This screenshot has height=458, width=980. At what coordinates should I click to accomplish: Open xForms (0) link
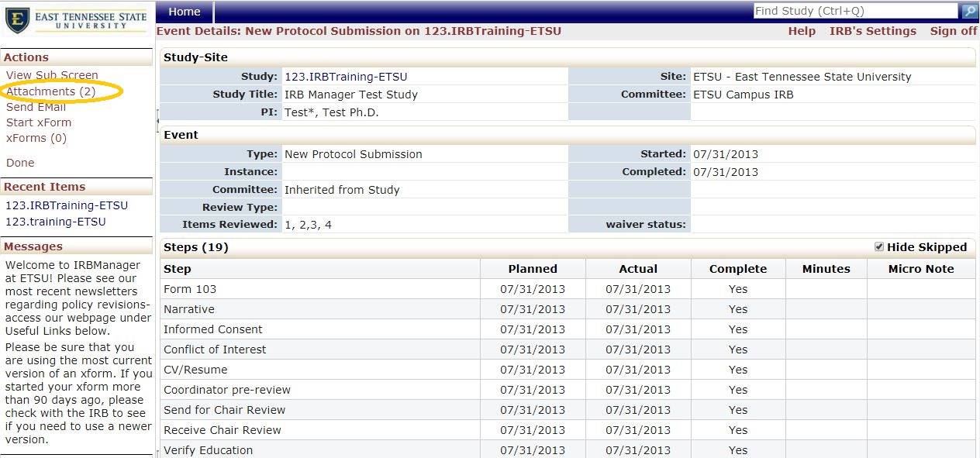point(36,138)
